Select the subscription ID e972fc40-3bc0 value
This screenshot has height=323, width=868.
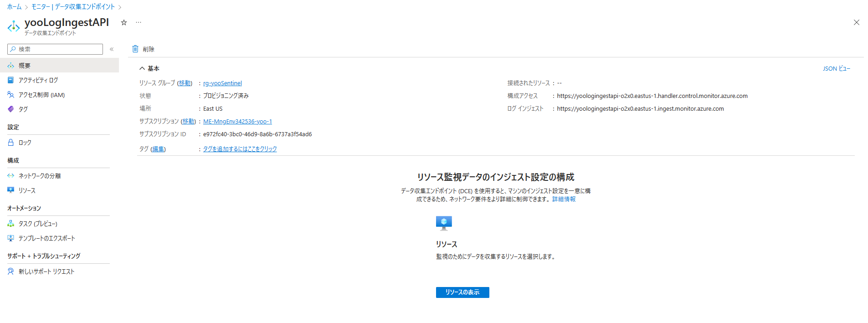tap(257, 134)
